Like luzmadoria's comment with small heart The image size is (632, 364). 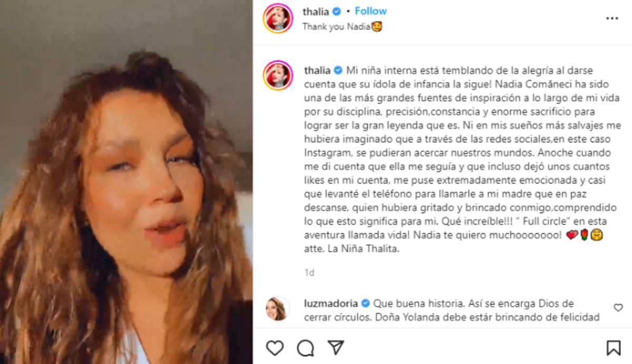(618, 308)
